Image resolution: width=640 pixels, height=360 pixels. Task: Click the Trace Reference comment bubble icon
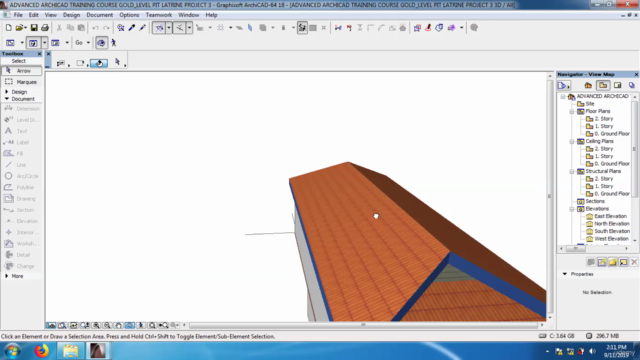[474, 28]
